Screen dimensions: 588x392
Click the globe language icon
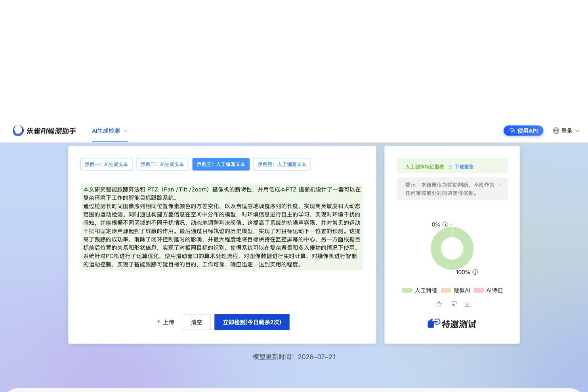(556, 130)
